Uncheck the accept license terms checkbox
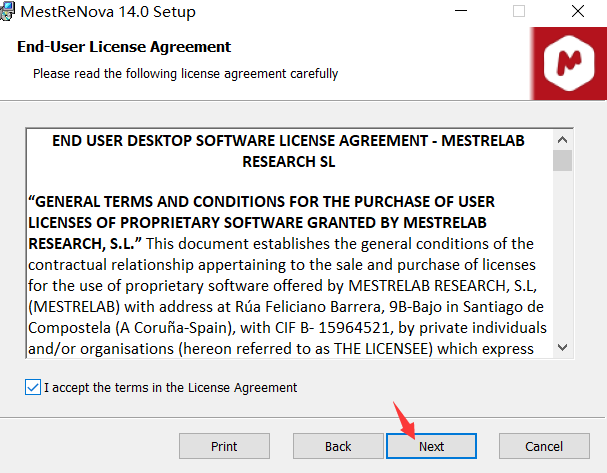 (33, 387)
